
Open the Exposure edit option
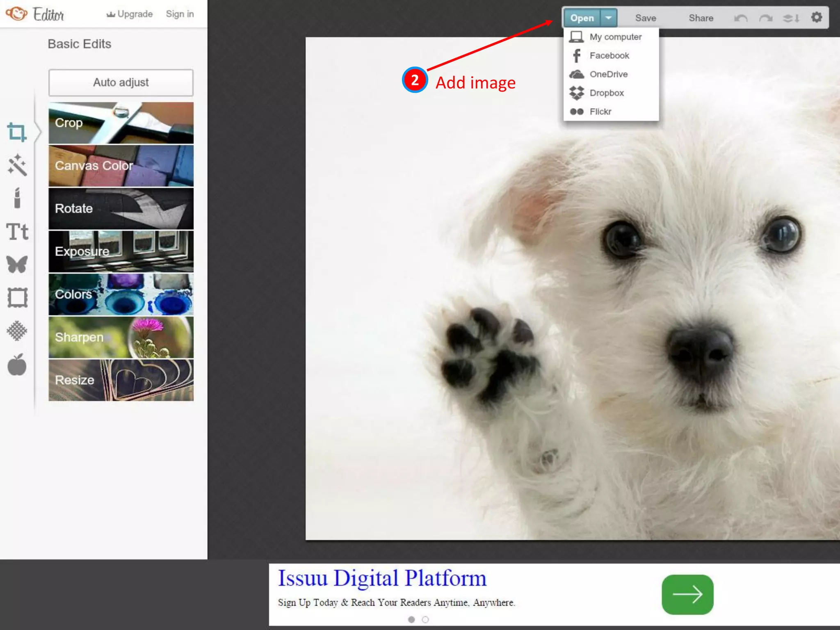tap(121, 251)
